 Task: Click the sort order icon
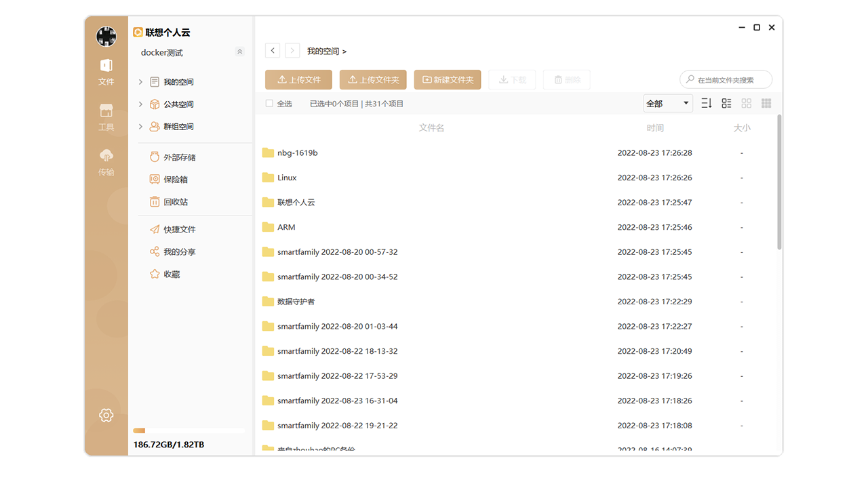707,103
